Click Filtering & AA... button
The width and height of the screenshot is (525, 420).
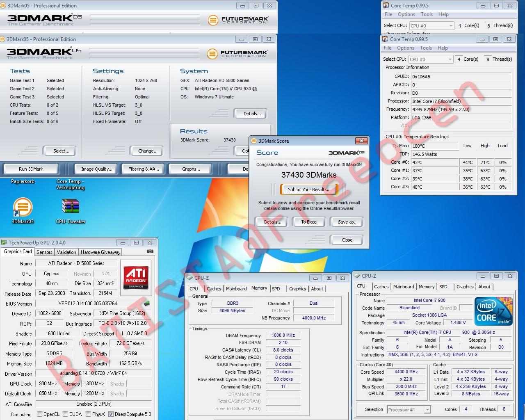coord(144,169)
